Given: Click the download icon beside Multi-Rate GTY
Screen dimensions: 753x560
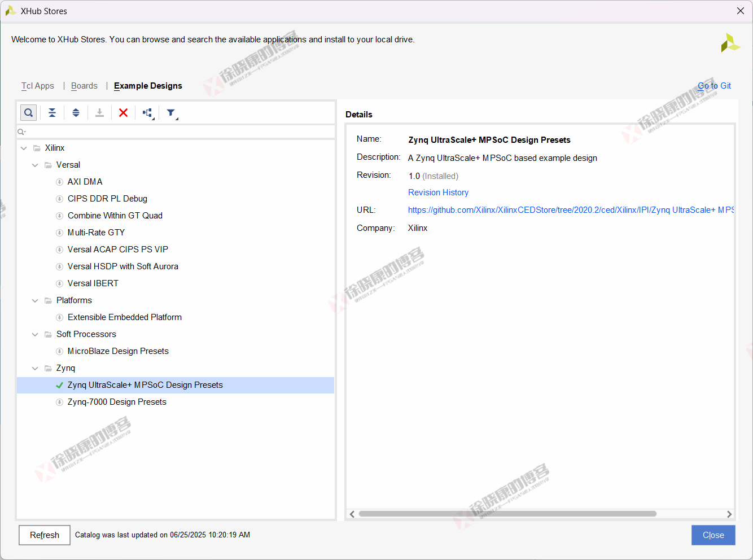Looking at the screenshot, I should [59, 233].
